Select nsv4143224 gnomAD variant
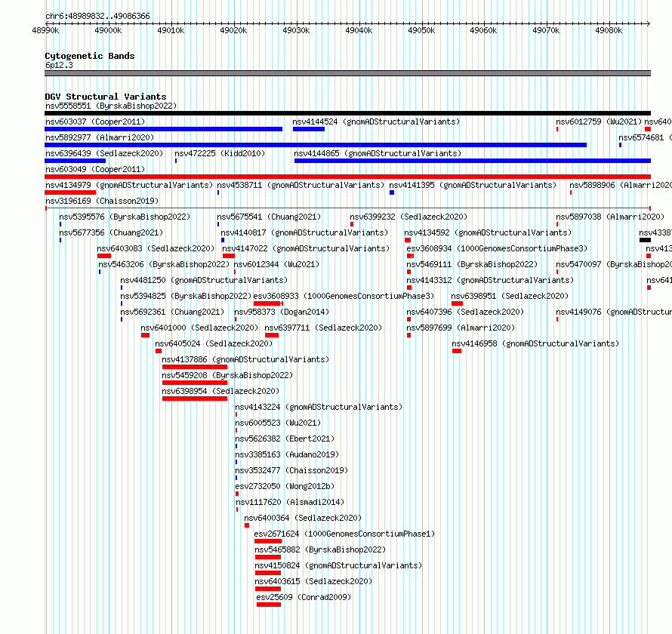 point(319,407)
